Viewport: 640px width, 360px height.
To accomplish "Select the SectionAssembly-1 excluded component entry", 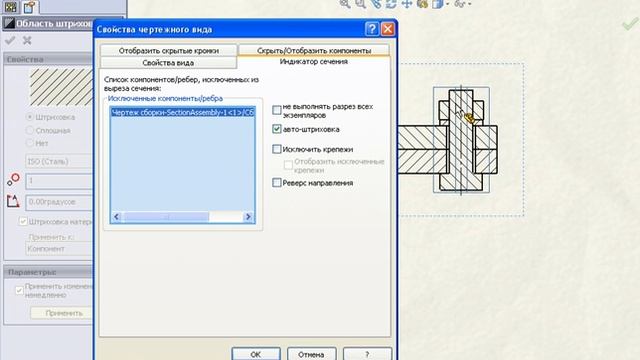I will 182,112.
